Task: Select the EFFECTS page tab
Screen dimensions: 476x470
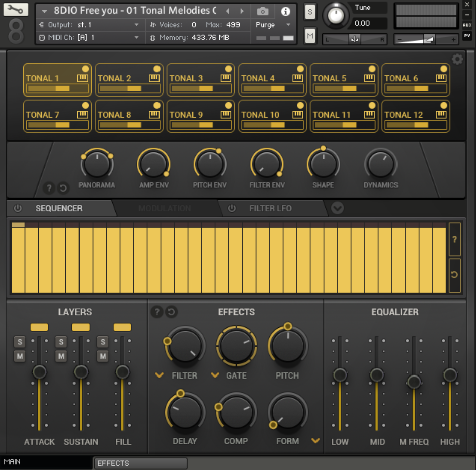Action: (140, 463)
